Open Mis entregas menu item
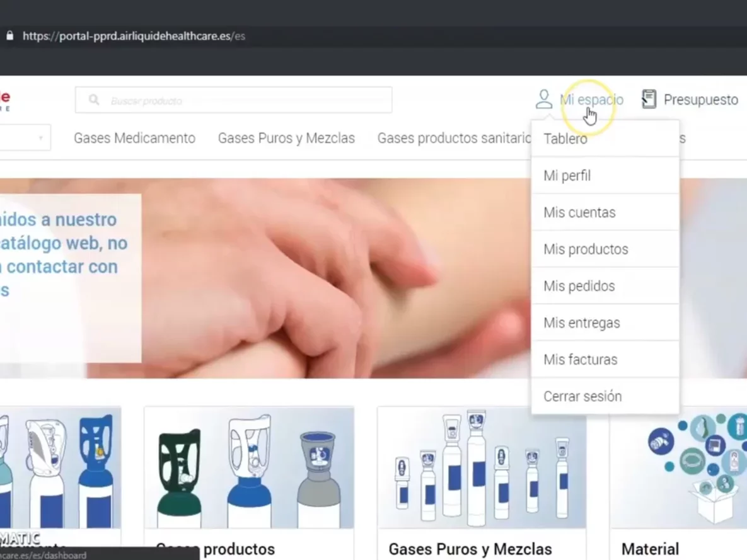The height and width of the screenshot is (560, 747). point(581,323)
